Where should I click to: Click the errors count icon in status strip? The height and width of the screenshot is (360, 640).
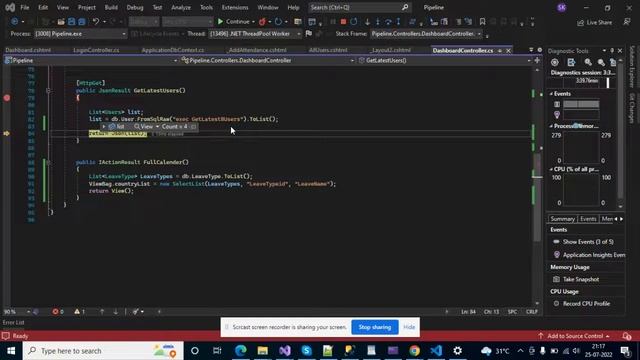pos(56,311)
